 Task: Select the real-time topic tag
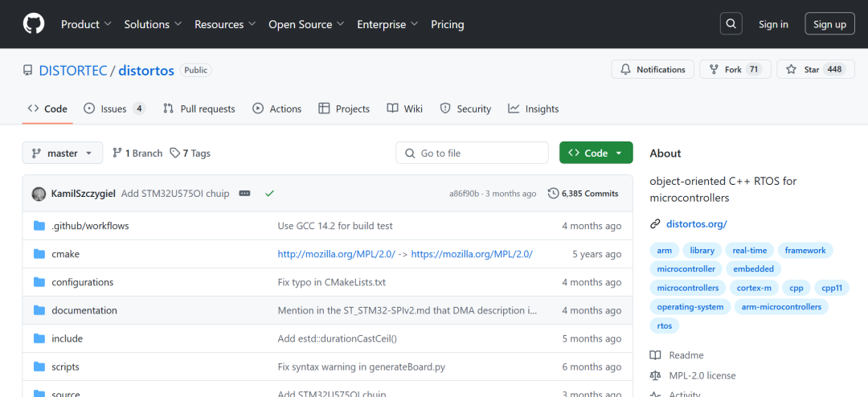[750, 250]
